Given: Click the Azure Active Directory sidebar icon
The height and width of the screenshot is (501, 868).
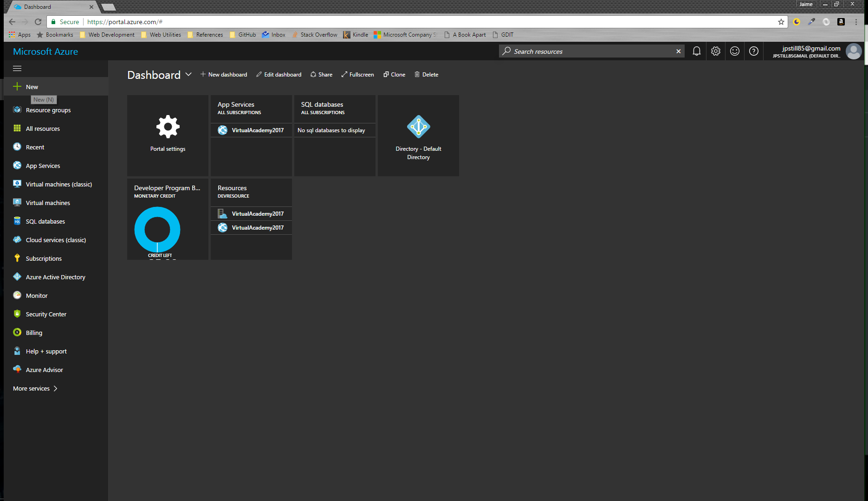Looking at the screenshot, I should tap(17, 277).
